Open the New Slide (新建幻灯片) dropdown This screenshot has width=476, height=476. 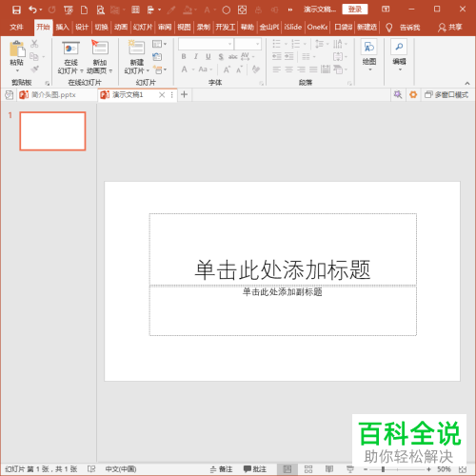[148, 70]
